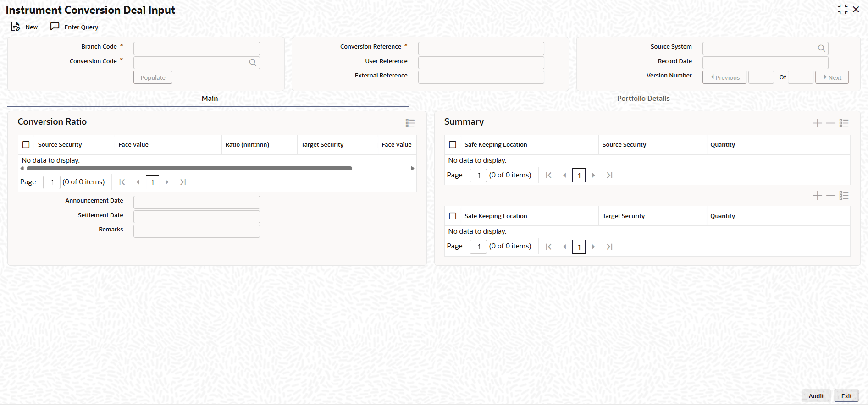Open single view for Target Security summary table
Image resolution: width=868 pixels, height=406 pixels.
[x=844, y=196]
